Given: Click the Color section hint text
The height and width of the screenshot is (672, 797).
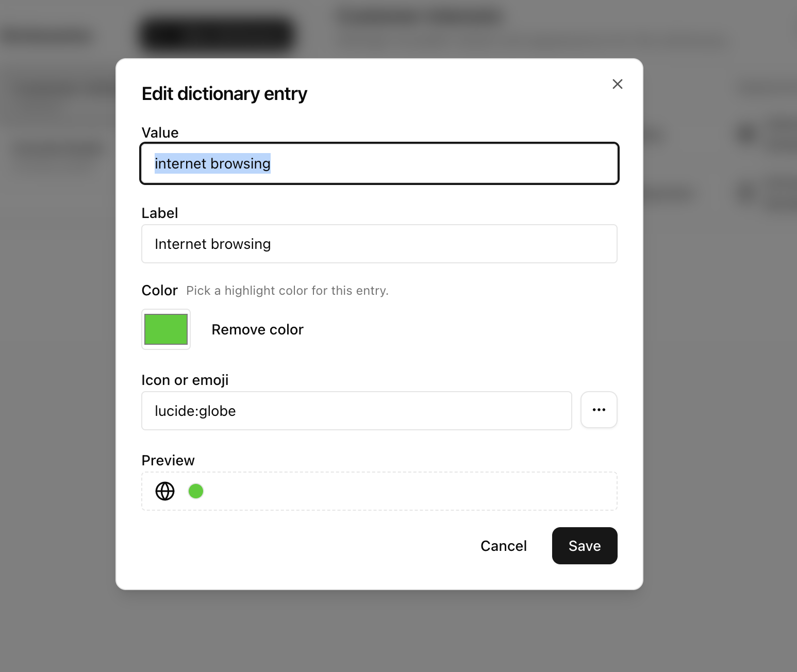Looking at the screenshot, I should pos(287,291).
